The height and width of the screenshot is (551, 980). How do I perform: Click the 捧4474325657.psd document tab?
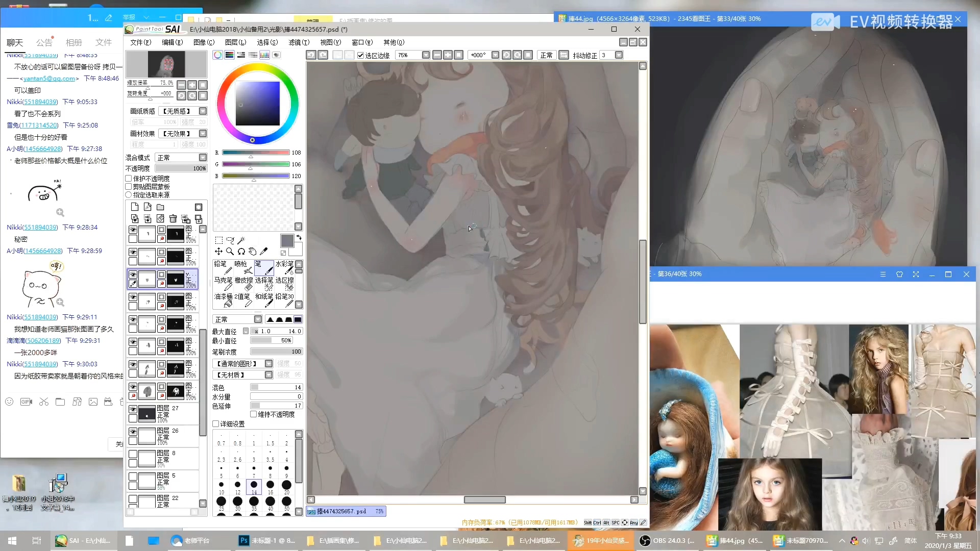346,511
